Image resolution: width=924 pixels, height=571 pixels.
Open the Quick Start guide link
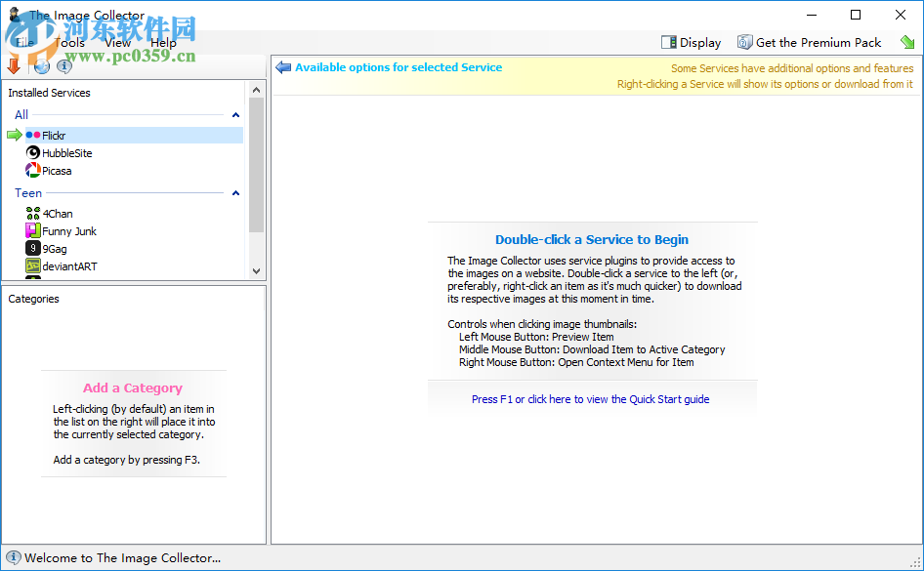point(590,399)
